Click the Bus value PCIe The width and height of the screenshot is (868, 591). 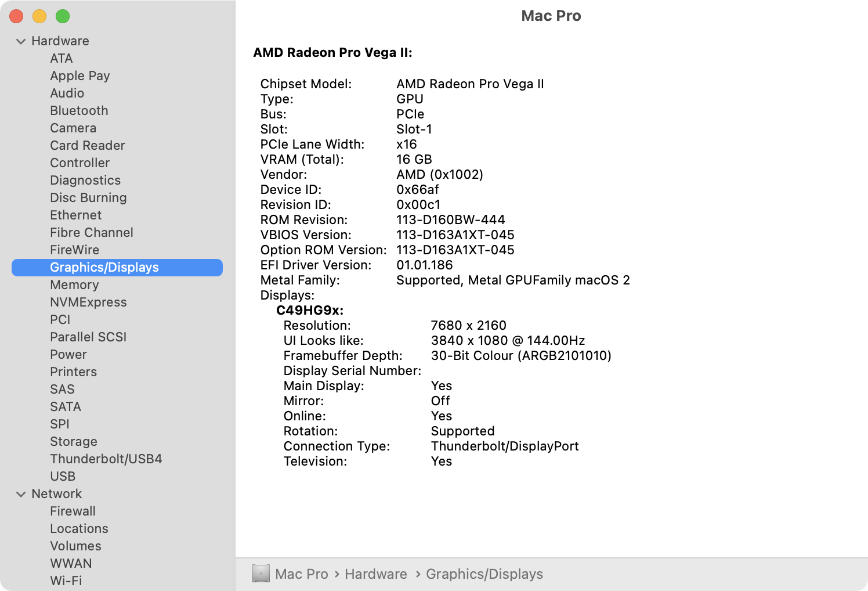click(x=410, y=114)
